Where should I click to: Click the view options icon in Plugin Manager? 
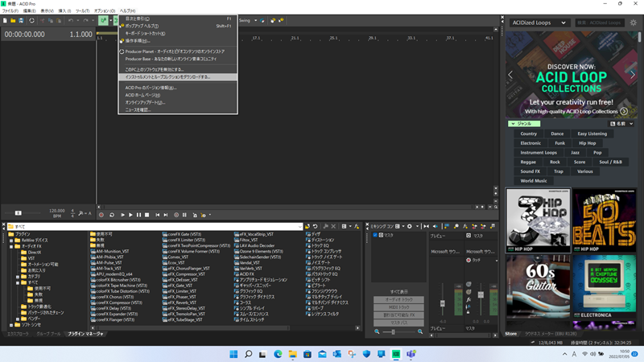click(345, 226)
